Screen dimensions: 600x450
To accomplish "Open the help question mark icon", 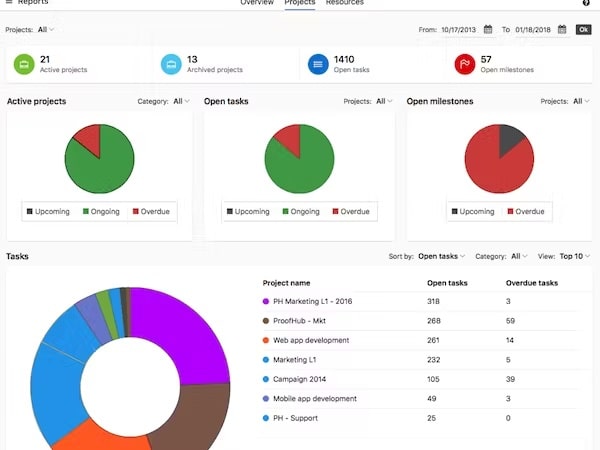I will (586, 3).
